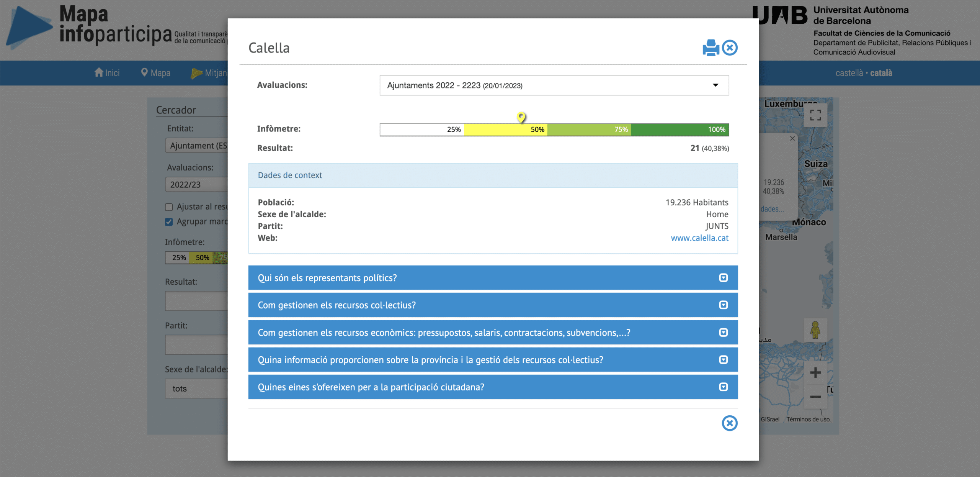Open Sexe de l'alcalde 'tots' dropdown
980x477 pixels.
[x=196, y=388]
